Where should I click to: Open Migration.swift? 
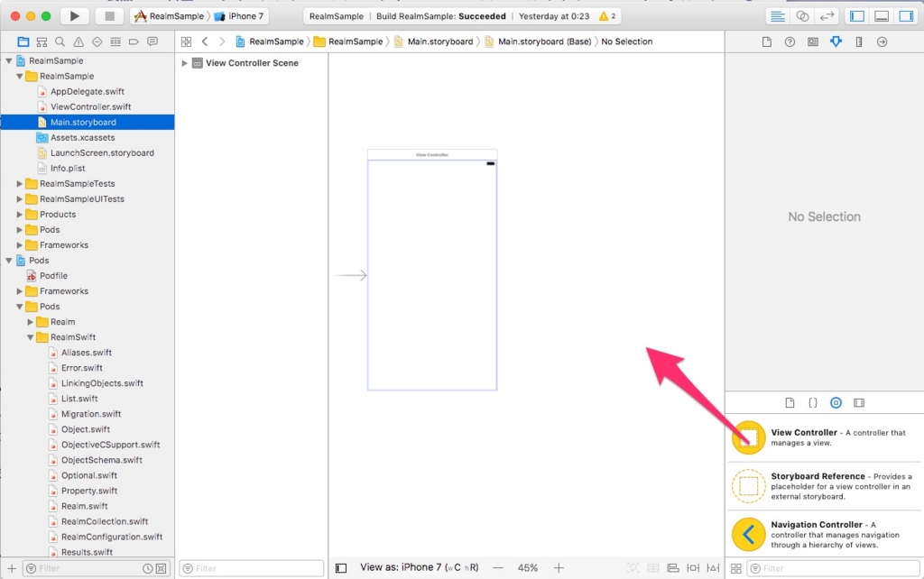(x=91, y=414)
